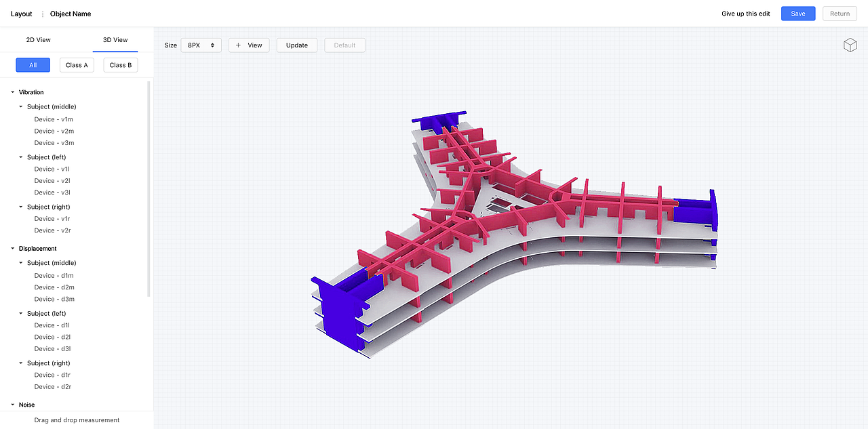Image resolution: width=868 pixels, height=429 pixels.
Task: Select Device - d1r
Action: tap(53, 375)
